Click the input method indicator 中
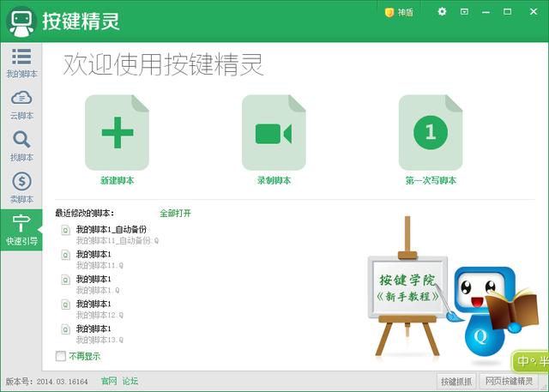Image resolution: width=549 pixels, height=392 pixels. [523, 361]
